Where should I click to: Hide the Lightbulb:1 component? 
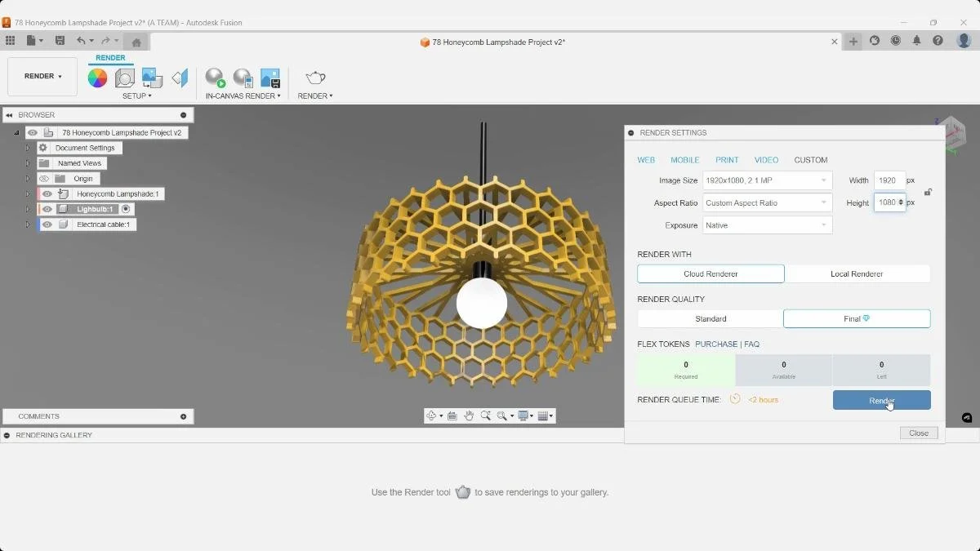pos(47,209)
